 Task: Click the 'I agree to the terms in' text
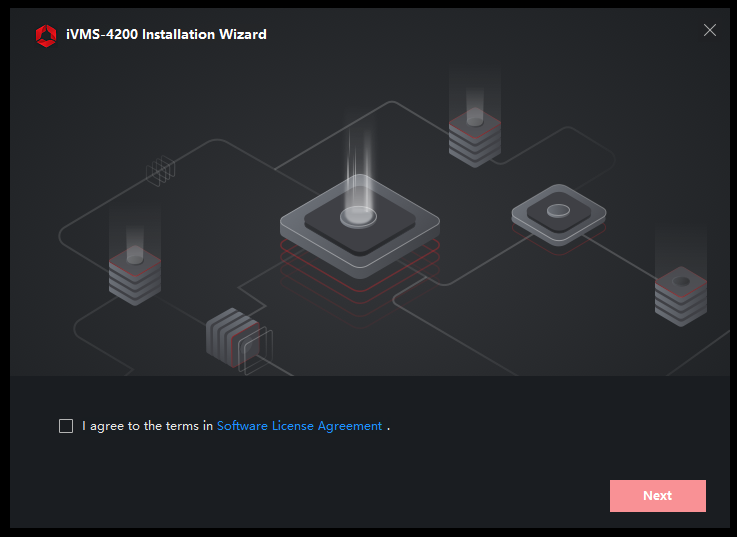(148, 426)
